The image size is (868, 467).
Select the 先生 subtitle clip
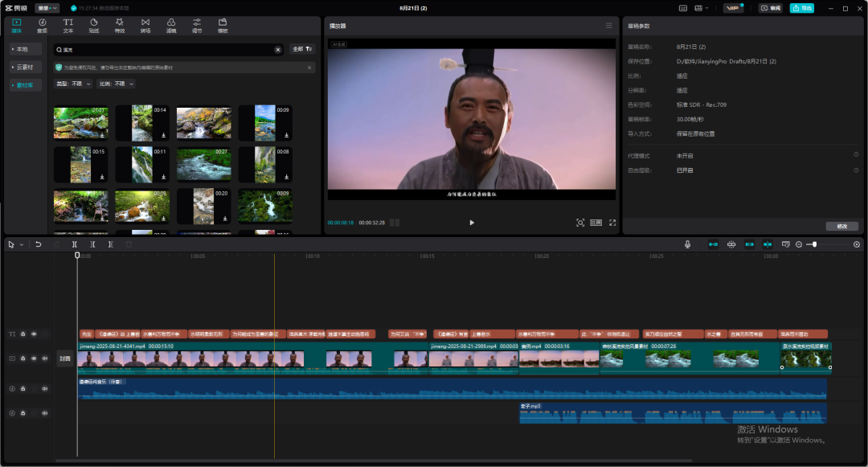coord(86,334)
